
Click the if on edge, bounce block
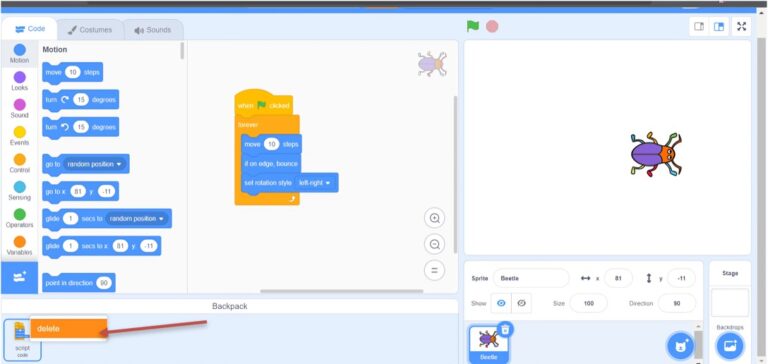pyautogui.click(x=271, y=164)
